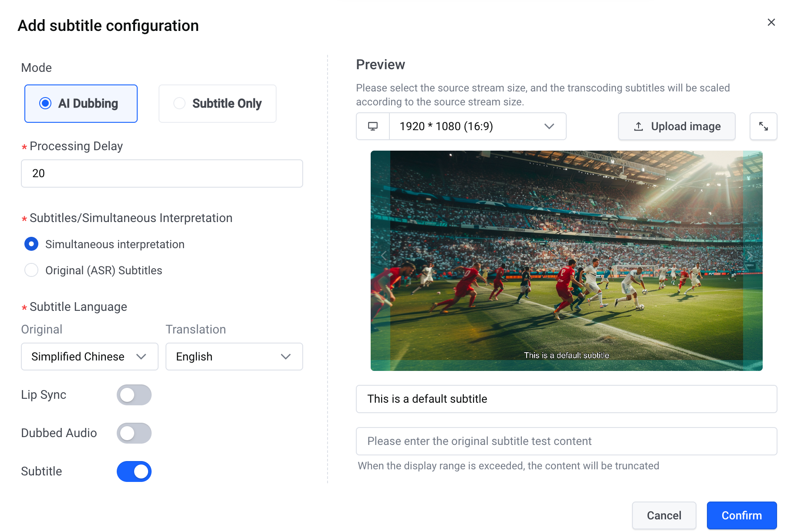Close the subtitle configuration dialog
This screenshot has width=791, height=532.
(x=771, y=22)
